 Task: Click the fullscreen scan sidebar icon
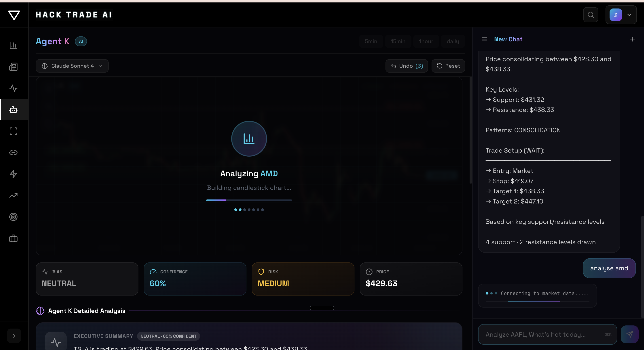coord(13,131)
